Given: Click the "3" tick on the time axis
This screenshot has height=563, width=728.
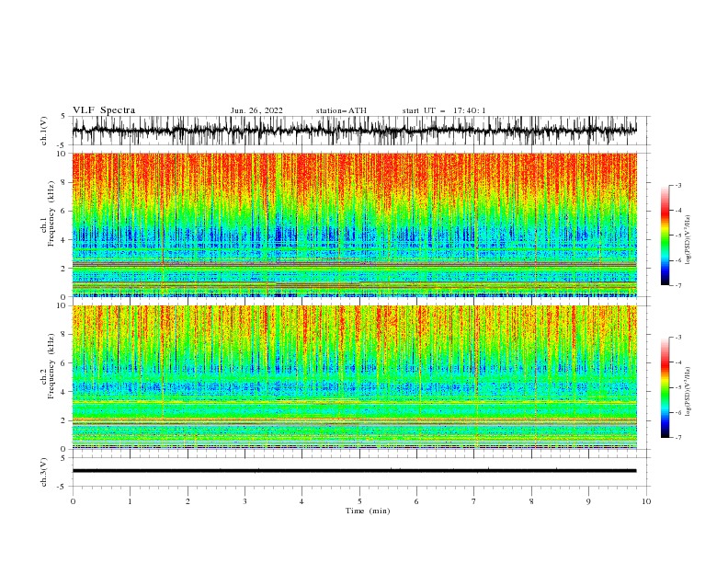Looking at the screenshot, I should pyautogui.click(x=245, y=501).
